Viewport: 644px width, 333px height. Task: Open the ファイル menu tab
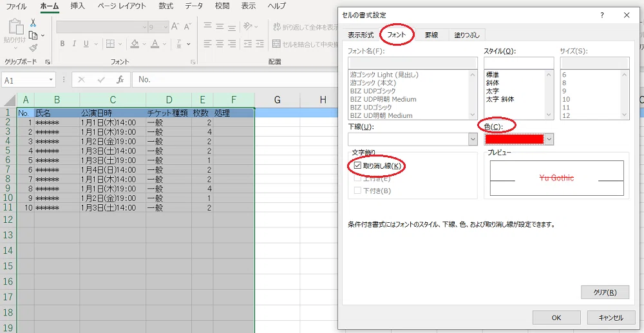17,6
